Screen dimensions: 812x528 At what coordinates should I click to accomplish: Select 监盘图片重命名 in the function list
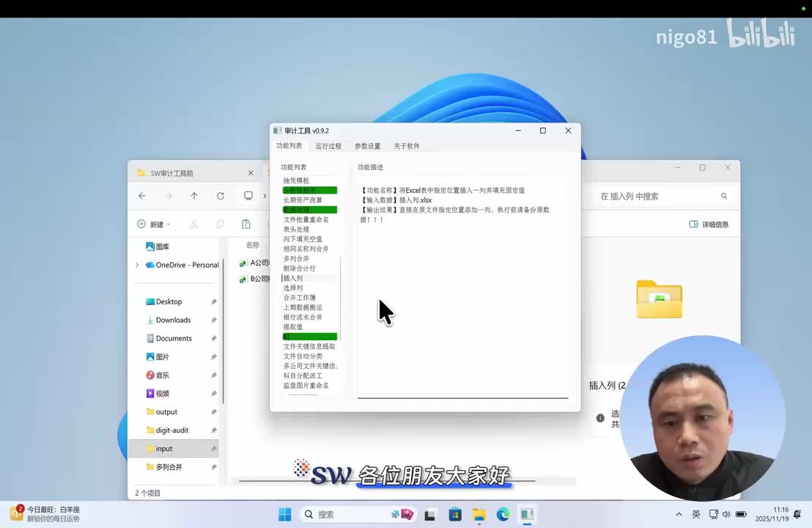click(x=306, y=386)
